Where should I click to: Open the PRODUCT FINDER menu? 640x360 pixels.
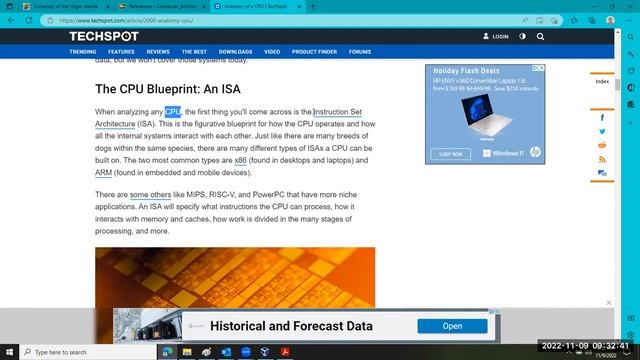point(314,52)
